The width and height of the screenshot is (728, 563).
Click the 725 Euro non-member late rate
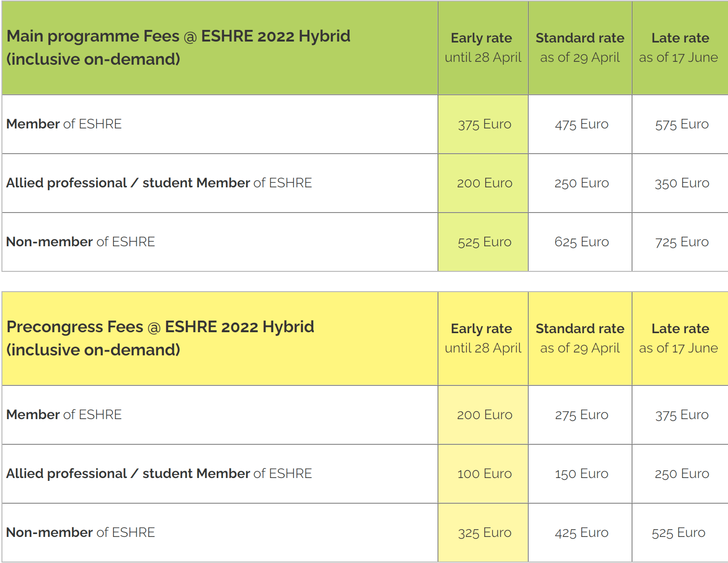tap(682, 242)
